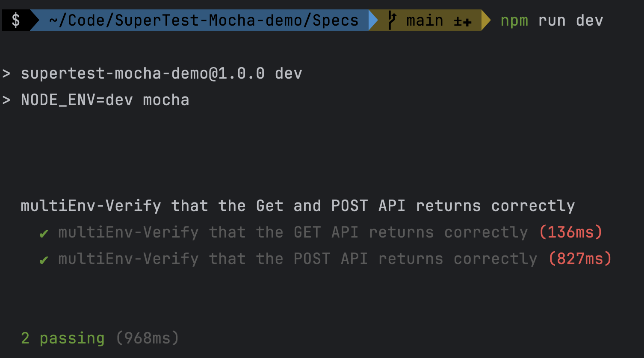This screenshot has width=644, height=358.
Task: Click the dollar sign prompt icon
Action: tap(15, 20)
